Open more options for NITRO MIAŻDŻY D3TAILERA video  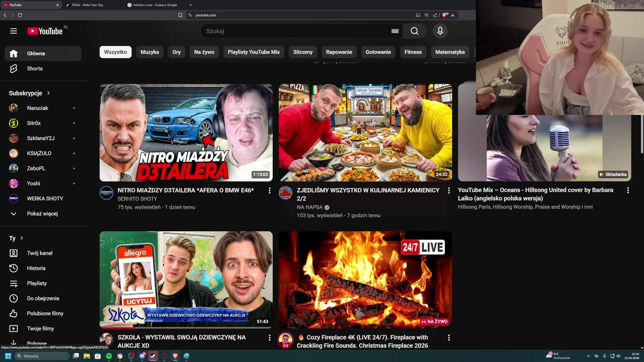point(269,191)
